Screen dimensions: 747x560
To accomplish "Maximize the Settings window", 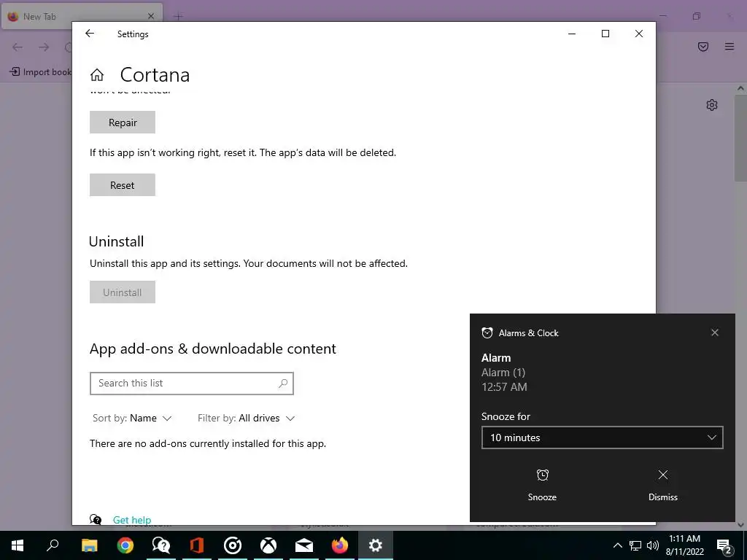I will [x=605, y=34].
